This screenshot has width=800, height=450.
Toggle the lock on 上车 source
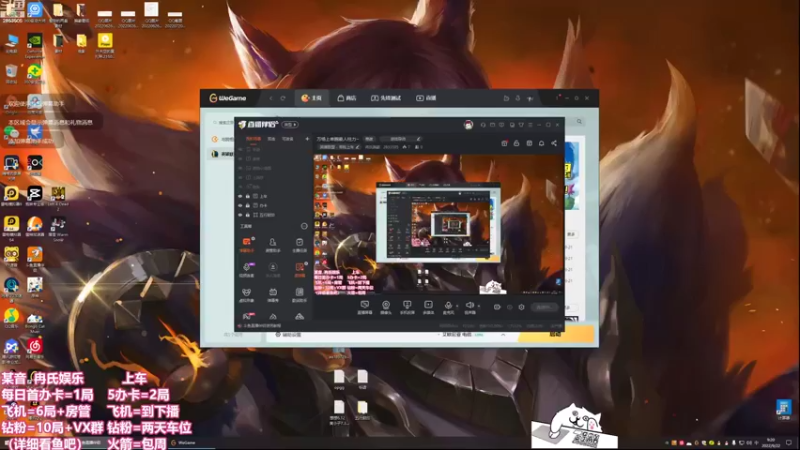click(x=248, y=196)
